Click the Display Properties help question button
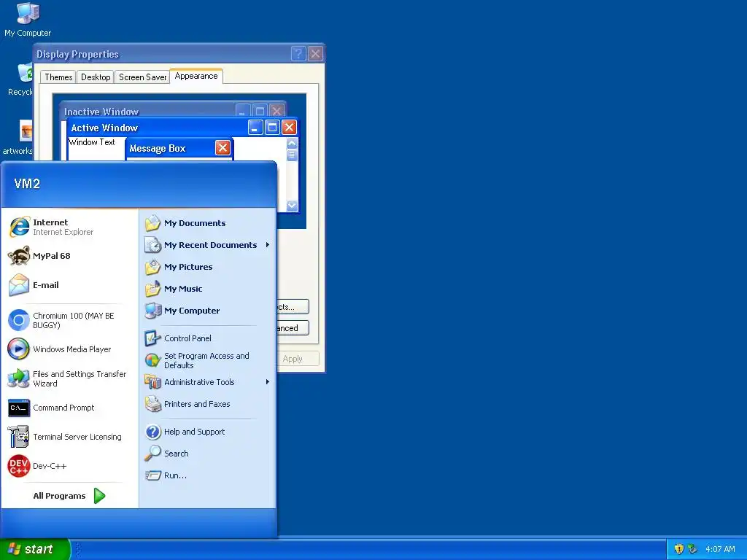The width and height of the screenshot is (747, 560). point(298,54)
